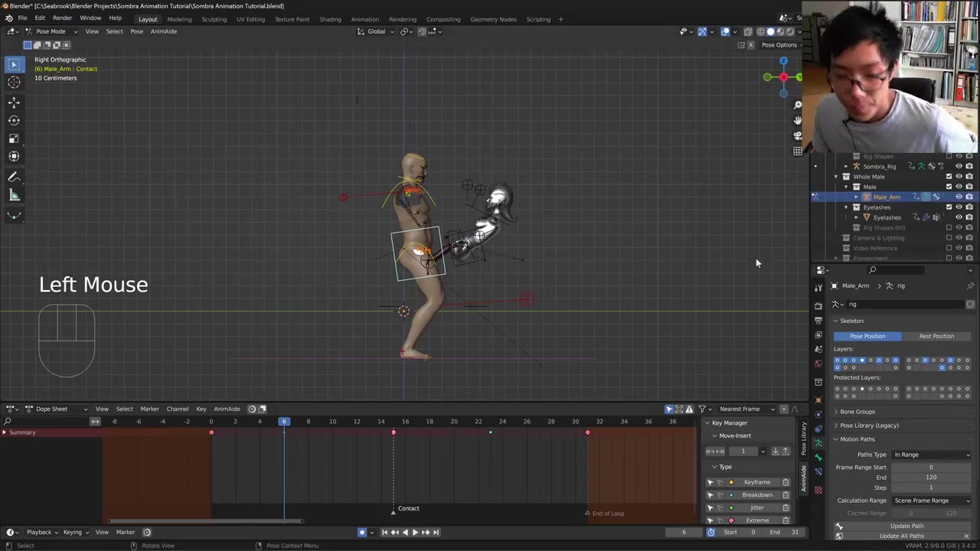The image size is (980, 551).
Task: Select the Annotate pencil tool
Action: [14, 177]
